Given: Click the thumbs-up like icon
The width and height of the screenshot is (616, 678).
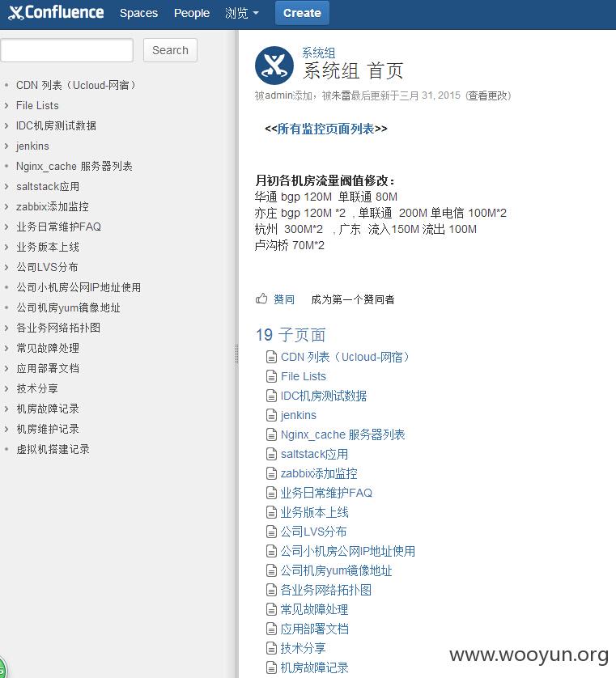Looking at the screenshot, I should pyautogui.click(x=261, y=299).
